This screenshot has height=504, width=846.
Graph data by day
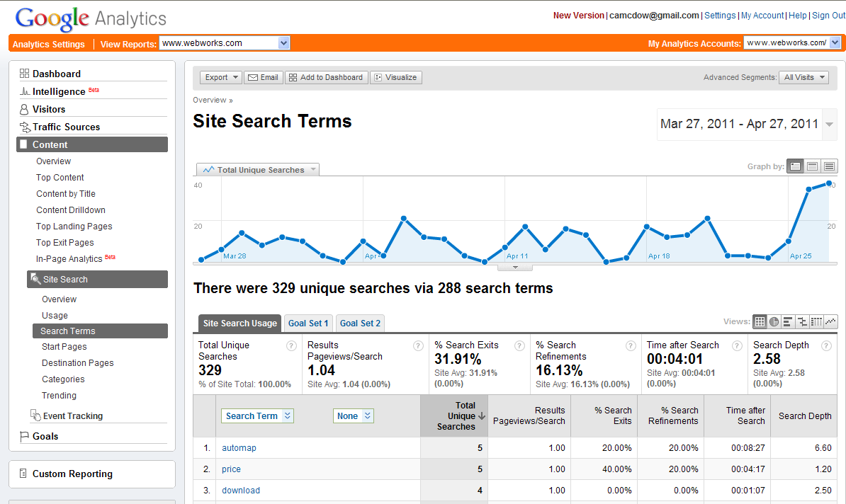click(795, 166)
